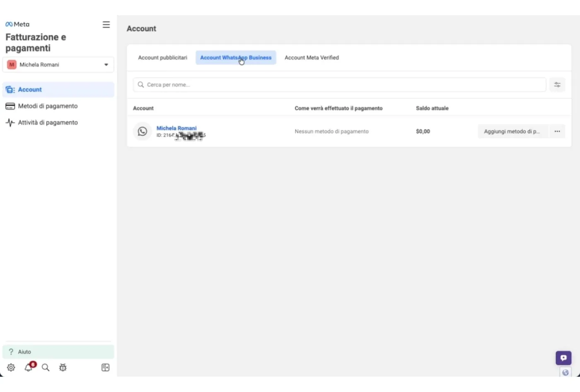
Task: Click the Account column header
Action: [x=143, y=108]
